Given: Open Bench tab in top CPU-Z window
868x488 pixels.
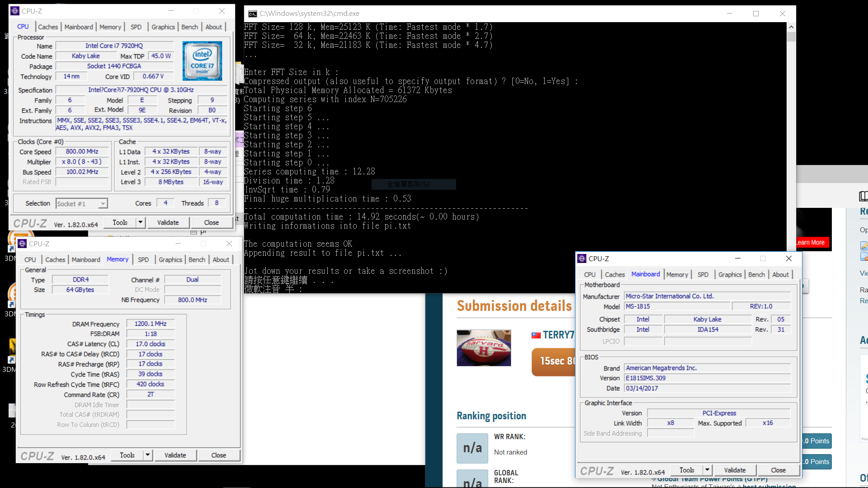Looking at the screenshot, I should [190, 27].
